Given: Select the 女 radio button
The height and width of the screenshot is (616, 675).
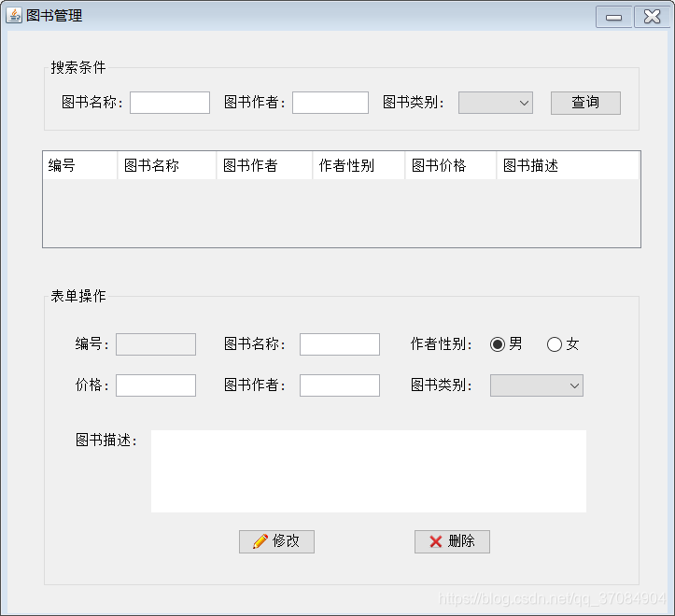Looking at the screenshot, I should point(555,344).
